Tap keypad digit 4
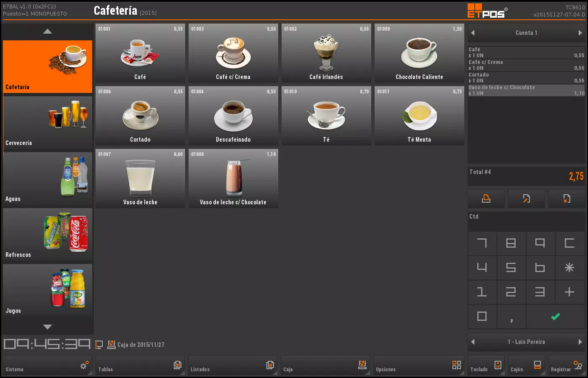This screenshot has height=378, width=588. click(x=482, y=267)
